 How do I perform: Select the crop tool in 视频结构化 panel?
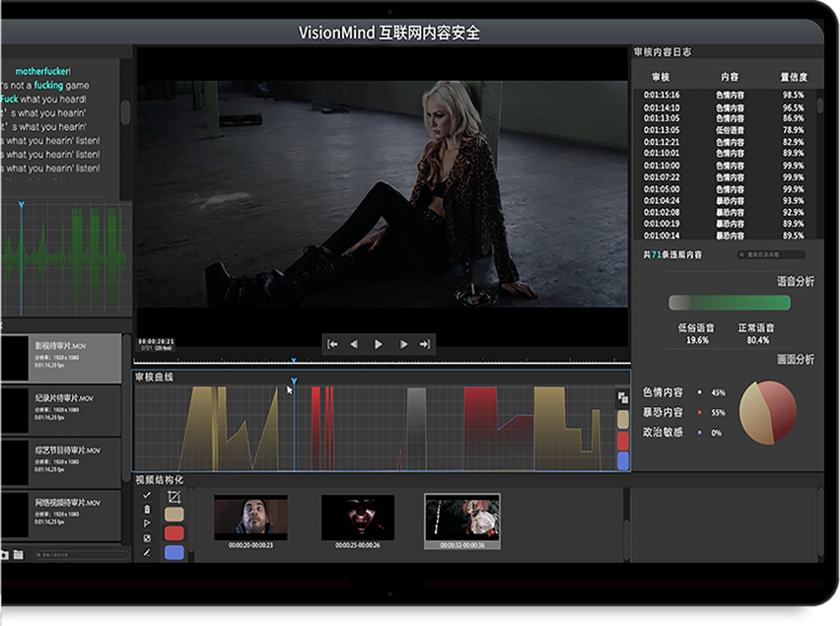(x=175, y=497)
